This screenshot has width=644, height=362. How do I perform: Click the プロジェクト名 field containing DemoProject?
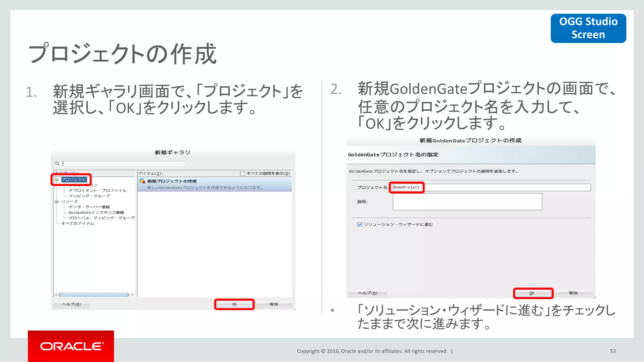(491, 188)
